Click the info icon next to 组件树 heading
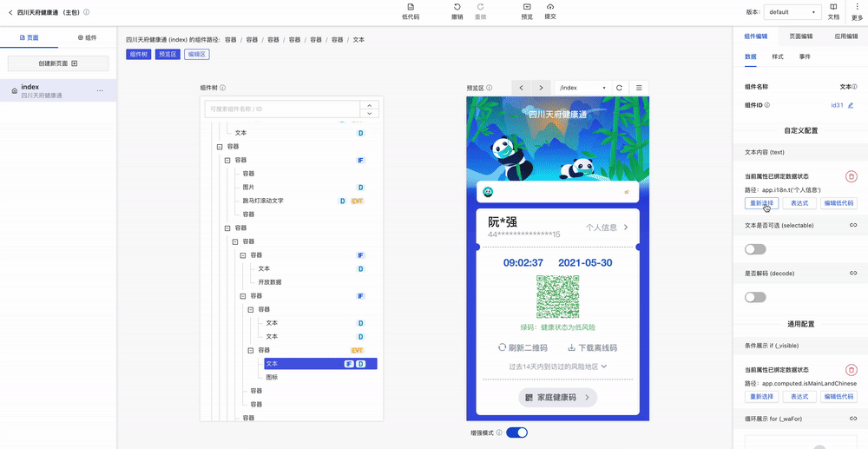Screen dimensions: 868x449 point(222,88)
